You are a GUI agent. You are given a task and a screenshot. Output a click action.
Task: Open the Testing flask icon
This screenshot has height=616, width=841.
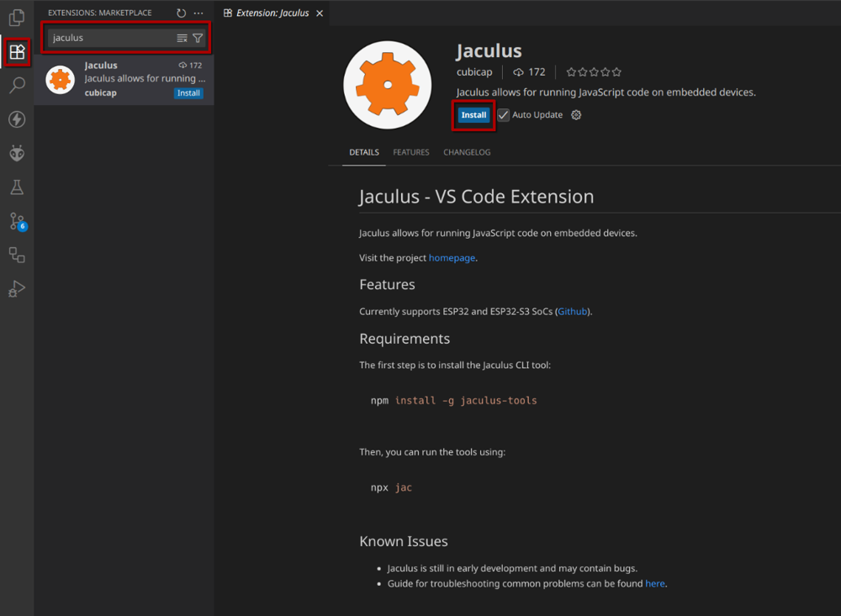click(x=17, y=187)
